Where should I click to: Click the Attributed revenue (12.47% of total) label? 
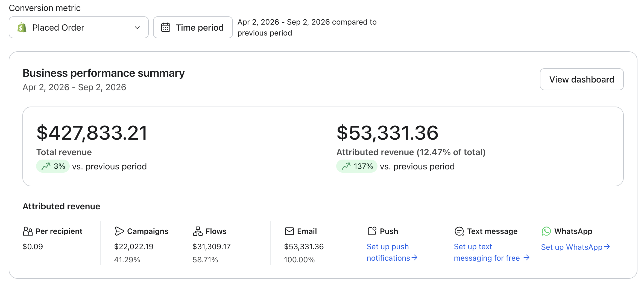click(411, 152)
